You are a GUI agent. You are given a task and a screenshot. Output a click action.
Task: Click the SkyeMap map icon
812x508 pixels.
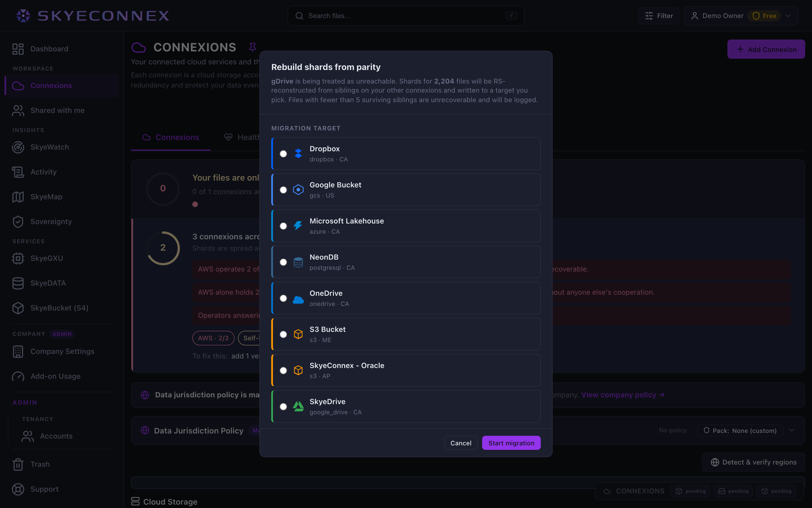18,197
